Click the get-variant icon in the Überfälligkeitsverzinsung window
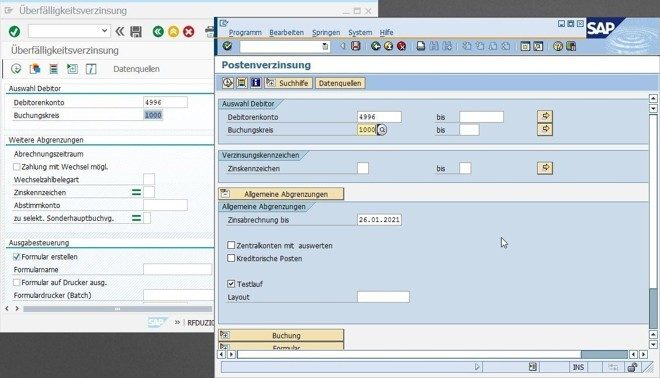Screen dimensions: 660x378 tap(35, 69)
